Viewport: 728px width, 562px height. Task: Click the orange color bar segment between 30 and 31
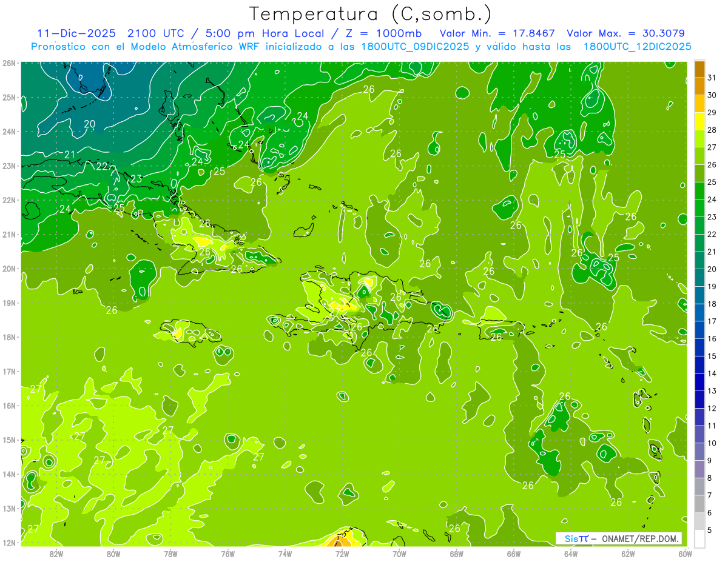pyautogui.click(x=699, y=87)
